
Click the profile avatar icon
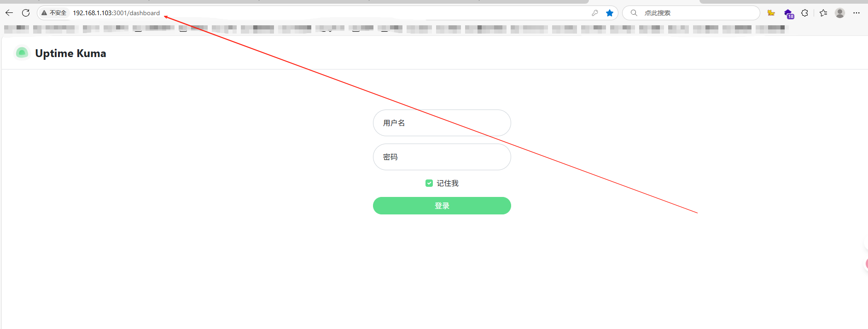[x=840, y=13]
